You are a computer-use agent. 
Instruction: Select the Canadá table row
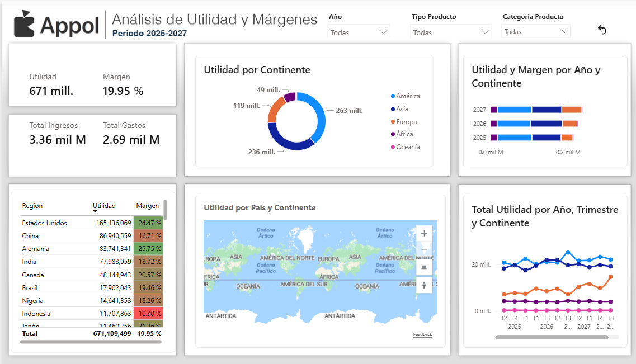tap(91, 275)
